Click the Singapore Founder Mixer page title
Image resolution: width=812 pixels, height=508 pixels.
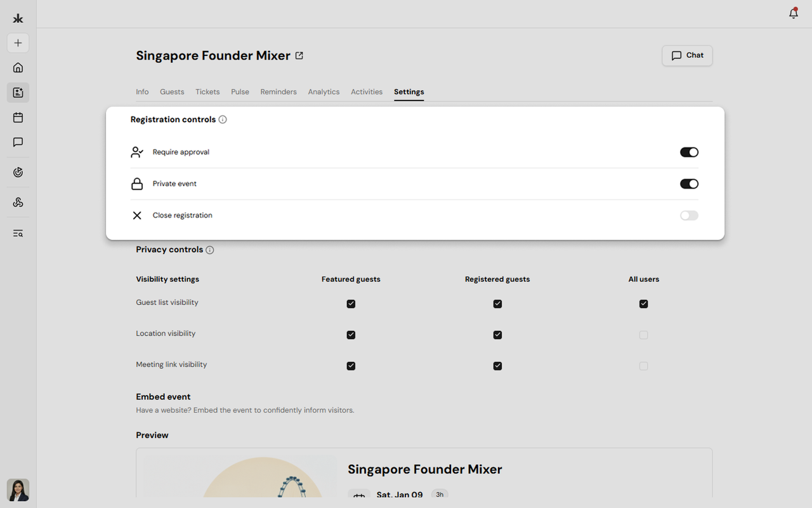point(213,56)
